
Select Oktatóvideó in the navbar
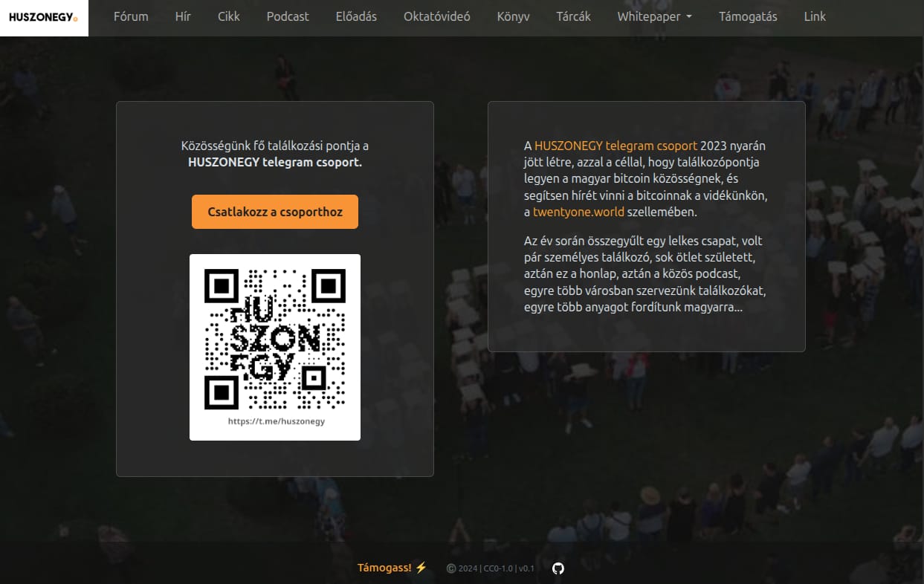point(437,16)
